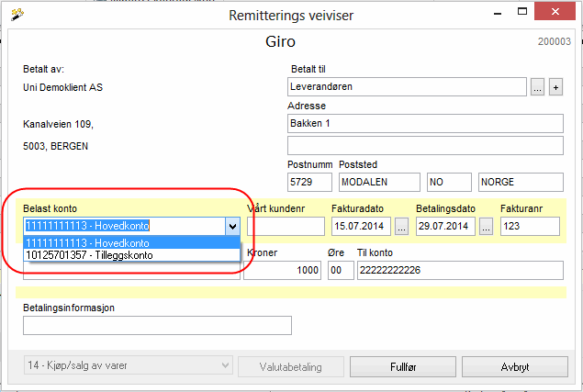
Task: Click the Vårt kundenr input field
Action: (286, 226)
